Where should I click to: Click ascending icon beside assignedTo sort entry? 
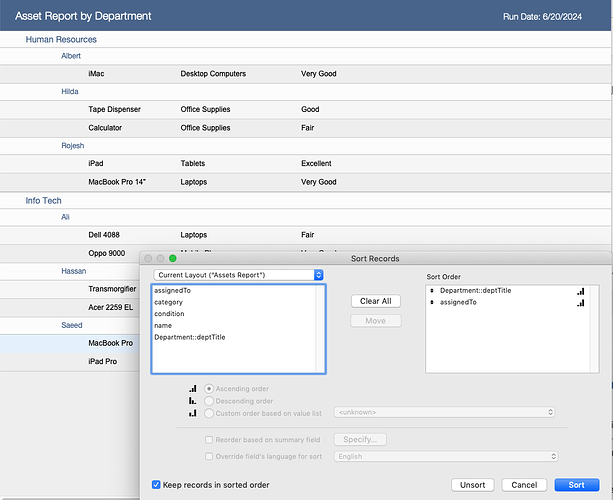(x=580, y=302)
